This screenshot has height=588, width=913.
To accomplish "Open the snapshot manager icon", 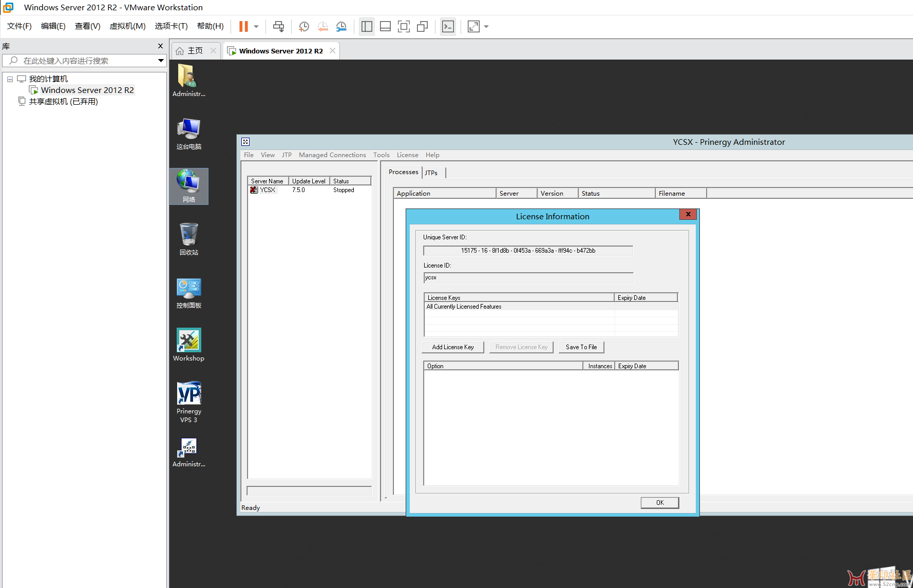I will click(341, 26).
